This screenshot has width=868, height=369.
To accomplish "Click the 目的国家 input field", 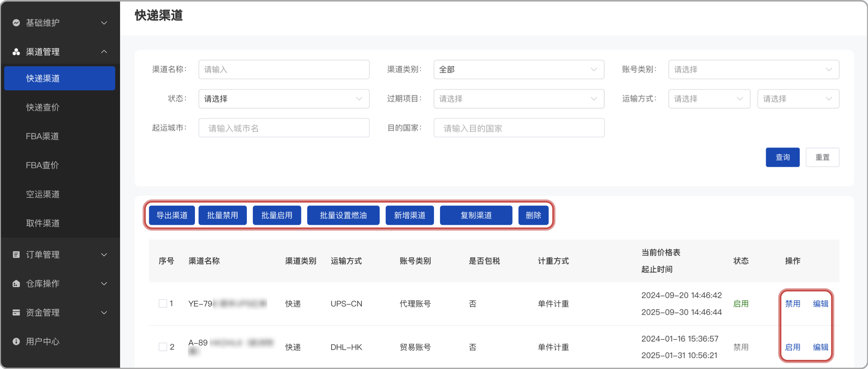I will [x=519, y=128].
